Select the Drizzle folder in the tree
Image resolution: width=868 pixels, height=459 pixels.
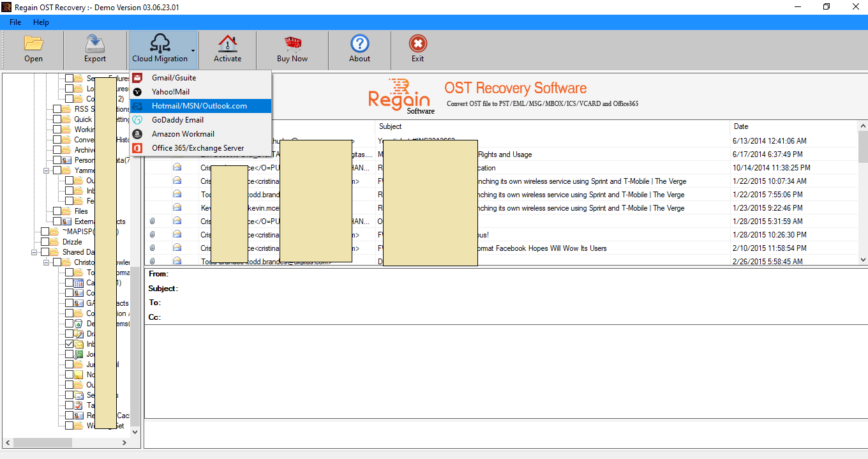72,242
